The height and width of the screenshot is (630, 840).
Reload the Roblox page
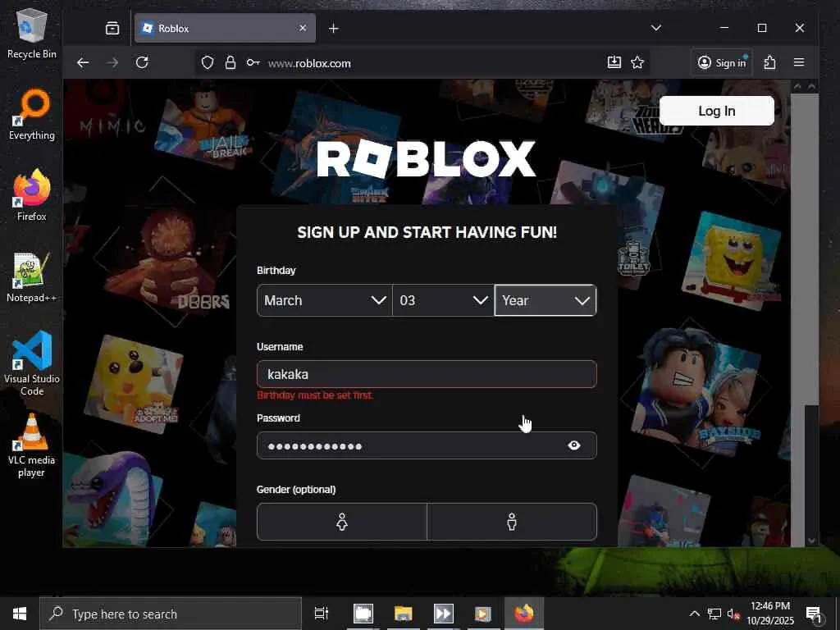coord(142,62)
